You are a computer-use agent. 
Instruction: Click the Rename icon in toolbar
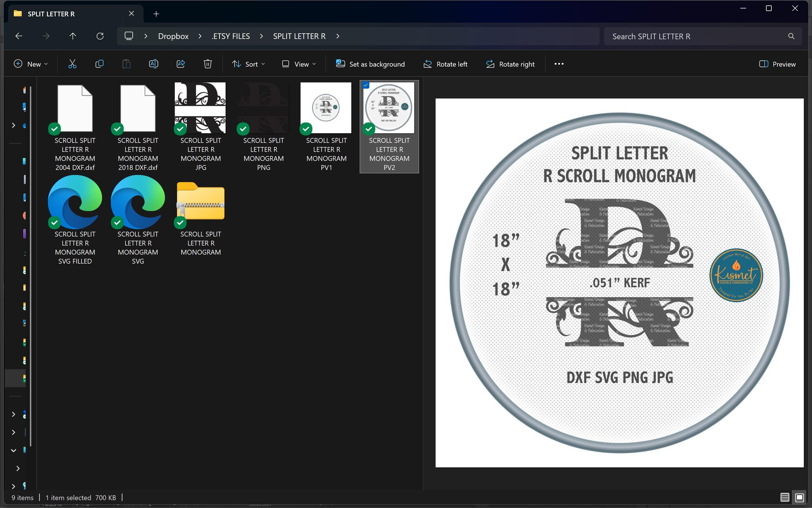tap(154, 64)
